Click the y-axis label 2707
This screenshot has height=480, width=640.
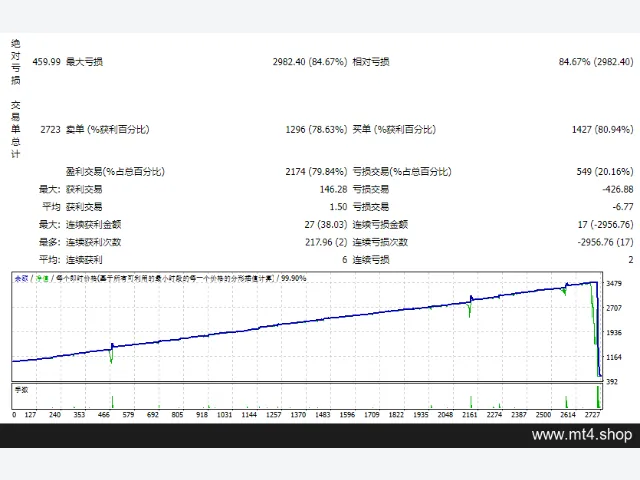click(614, 308)
